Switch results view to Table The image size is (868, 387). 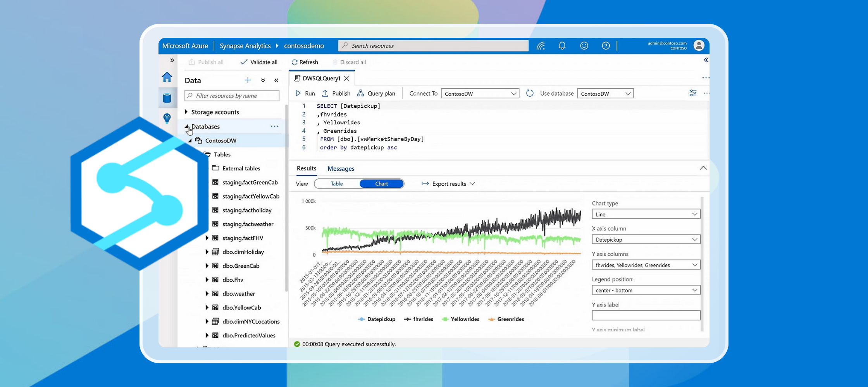(x=337, y=184)
